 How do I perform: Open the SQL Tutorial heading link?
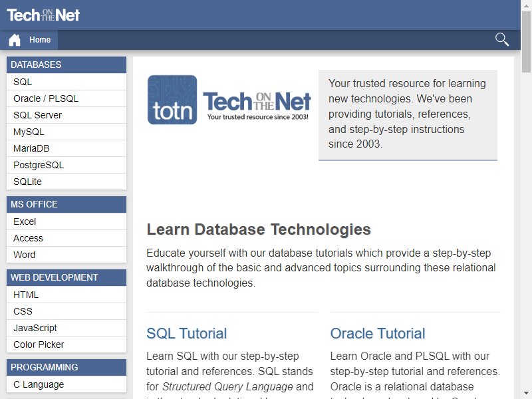point(187,334)
